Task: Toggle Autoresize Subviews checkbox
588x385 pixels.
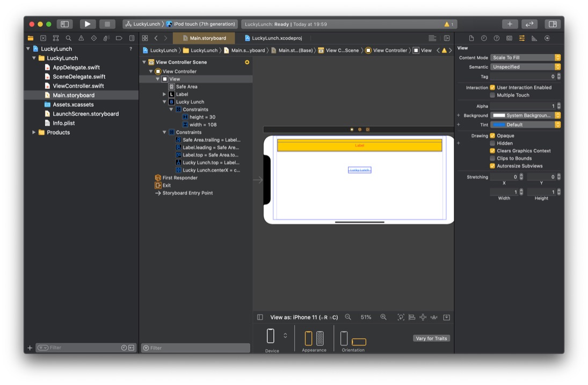Action: tap(492, 166)
